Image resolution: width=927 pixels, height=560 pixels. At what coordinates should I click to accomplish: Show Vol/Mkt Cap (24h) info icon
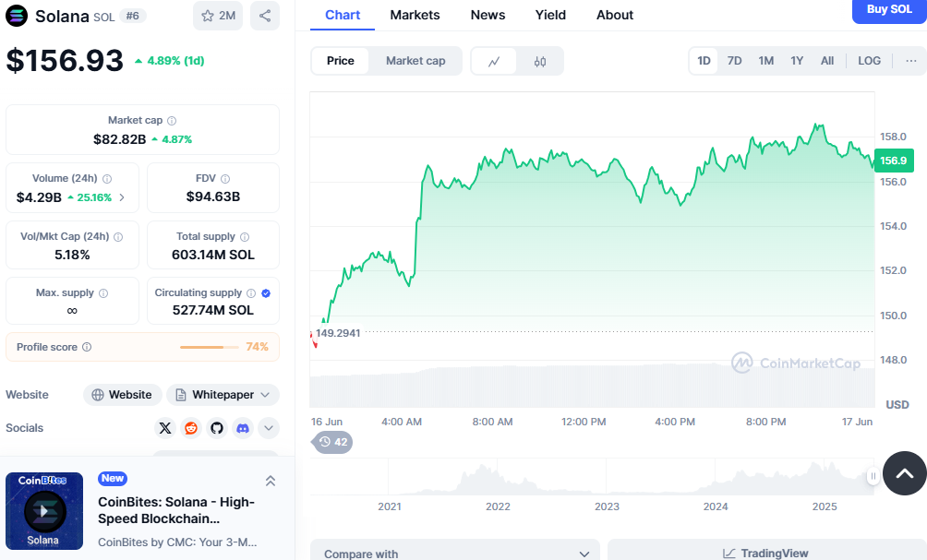coord(118,237)
